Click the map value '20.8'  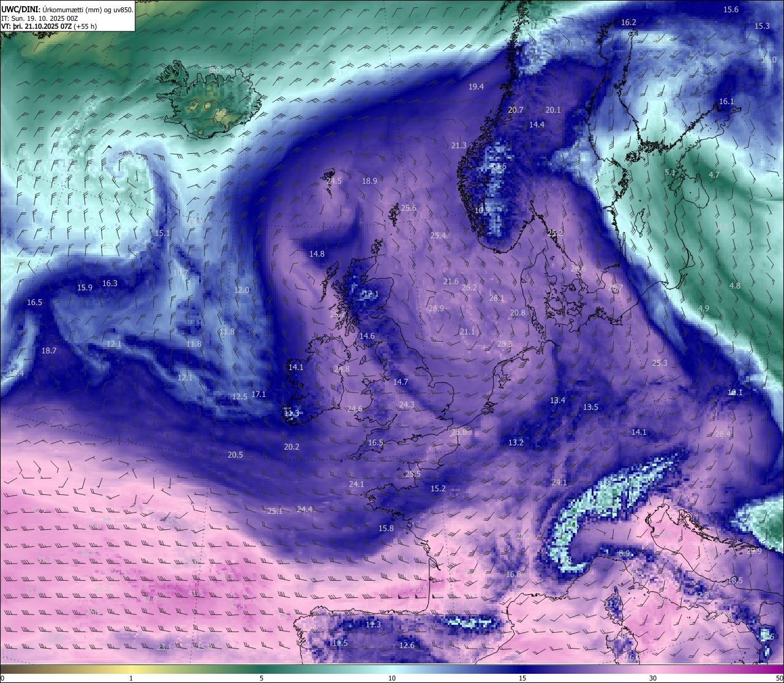[x=518, y=312]
